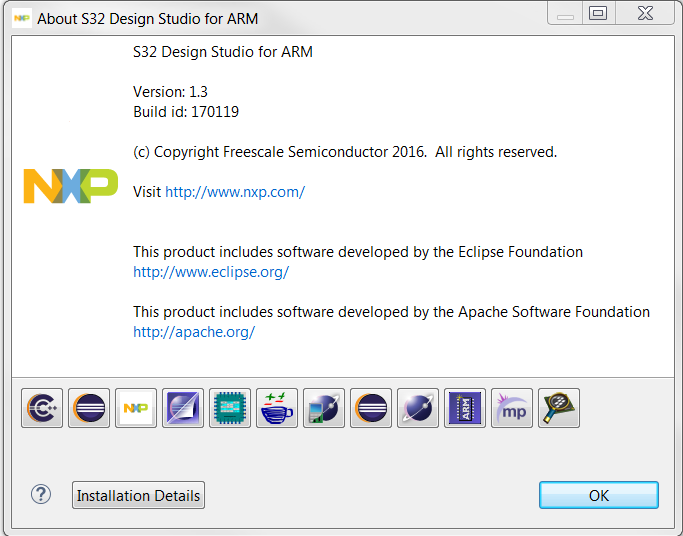Viewport: 683px width, 536px height.
Task: Click the ARM chip feature icon
Action: (465, 408)
